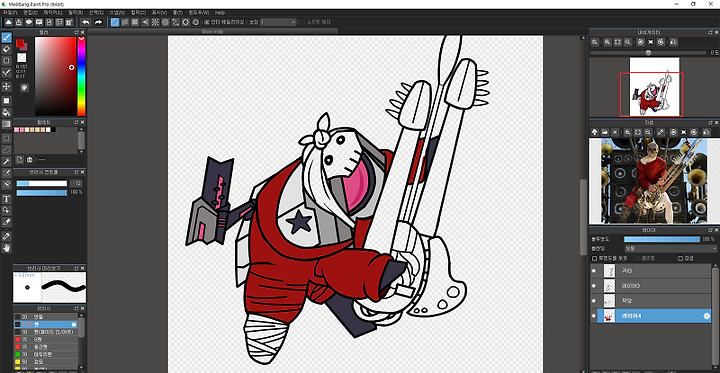720x373 pixels.
Task: Open the correction value dropdown
Action: click(x=278, y=22)
